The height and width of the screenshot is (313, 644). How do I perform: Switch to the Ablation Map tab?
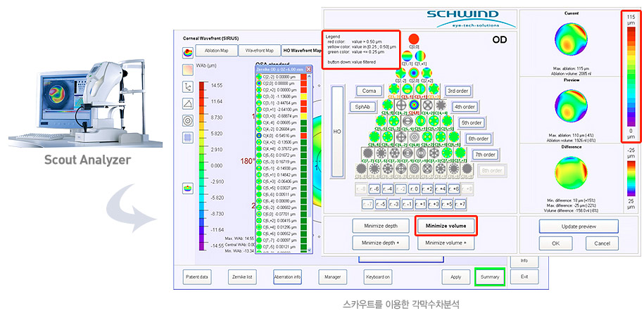(x=215, y=51)
